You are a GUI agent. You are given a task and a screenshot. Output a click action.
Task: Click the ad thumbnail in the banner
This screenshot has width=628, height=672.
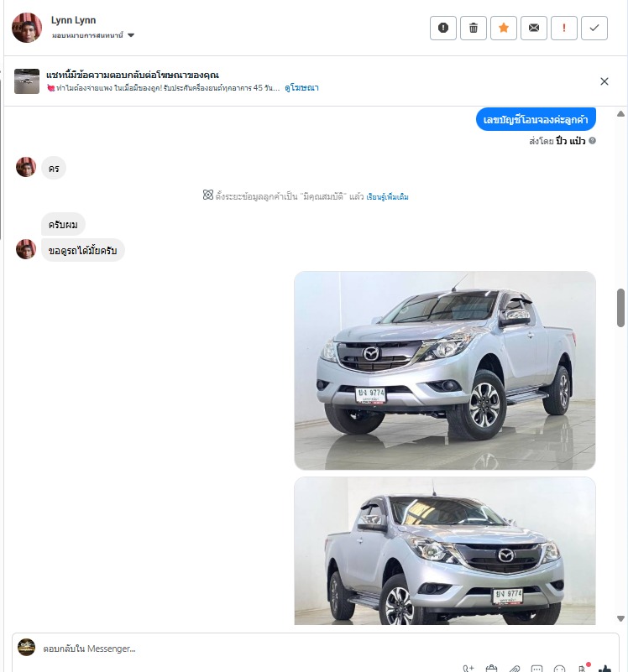point(27,81)
